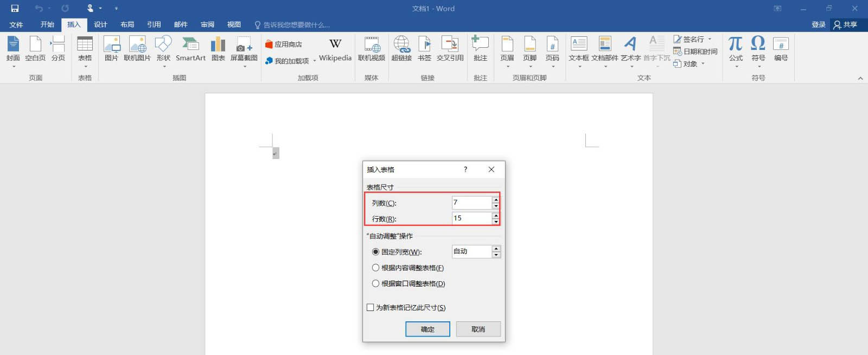
Task: Open the Office Store (应用商店)
Action: point(283,45)
